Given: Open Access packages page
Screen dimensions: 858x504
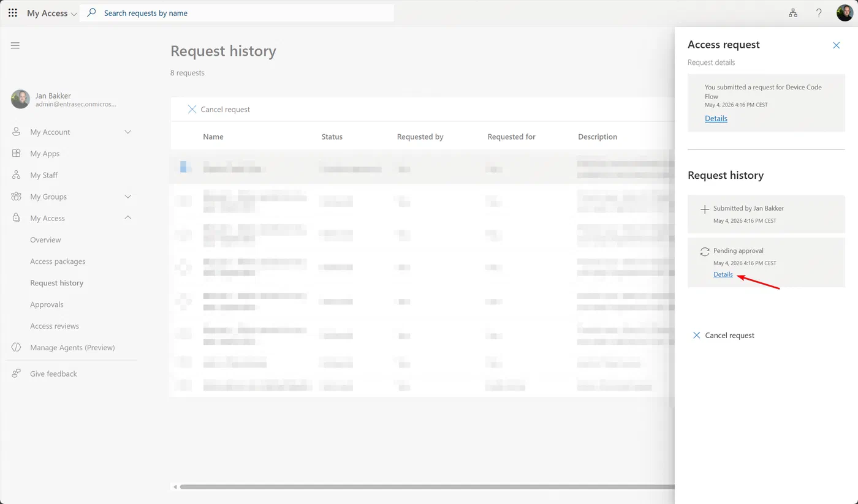Looking at the screenshot, I should tap(58, 261).
